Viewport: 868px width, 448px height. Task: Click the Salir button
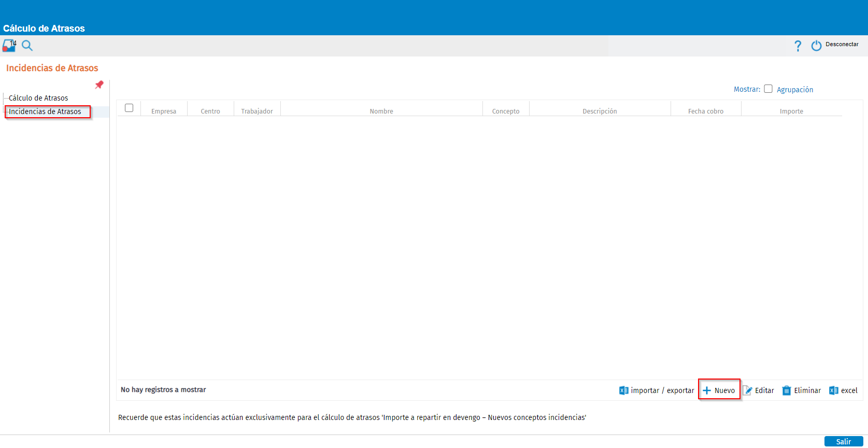pyautogui.click(x=844, y=441)
